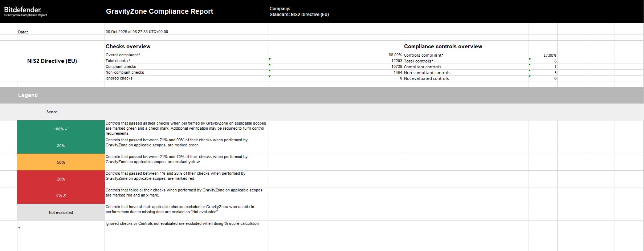Click the Standard: NIS2 Directive (EU) header text
Image resolution: width=644 pixels, height=251 pixels.
point(299,15)
